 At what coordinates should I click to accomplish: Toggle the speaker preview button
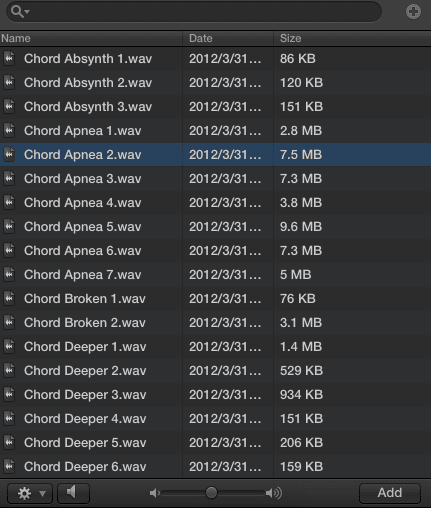point(73,493)
